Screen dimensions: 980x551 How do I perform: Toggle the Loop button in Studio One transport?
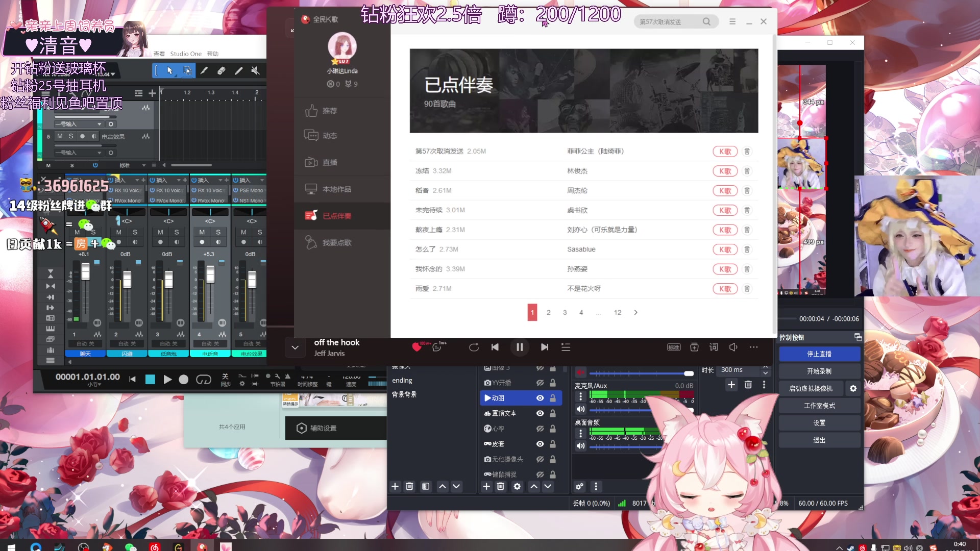[x=203, y=380]
